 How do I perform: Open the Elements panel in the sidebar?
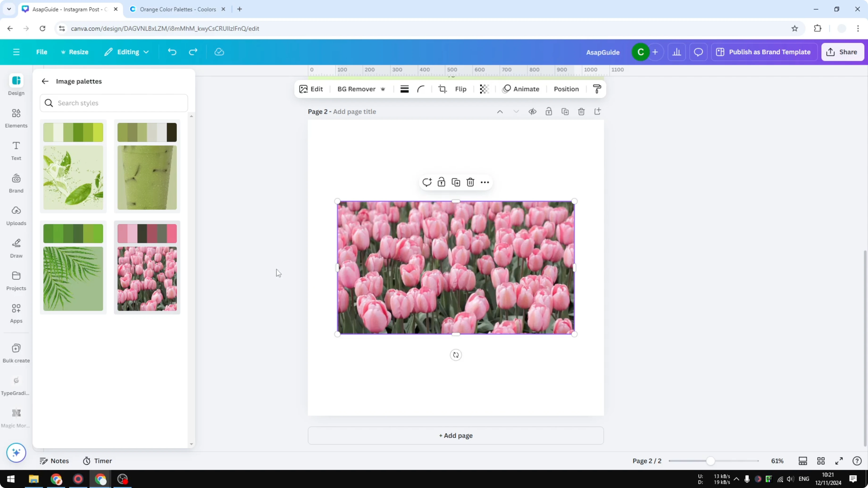tap(16, 118)
